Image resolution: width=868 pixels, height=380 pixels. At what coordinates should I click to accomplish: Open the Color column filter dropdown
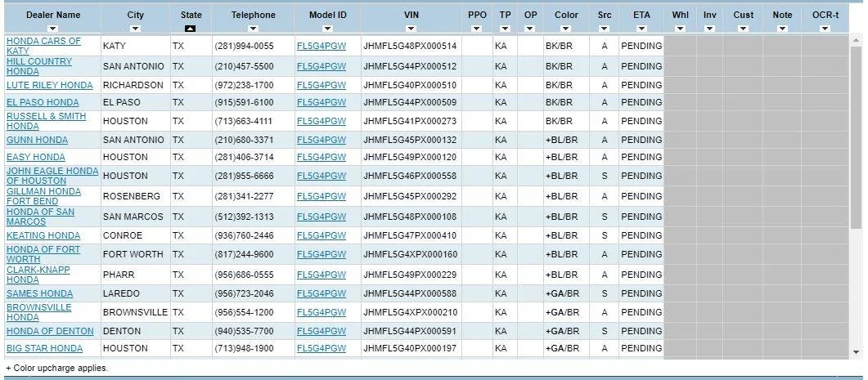(566, 29)
